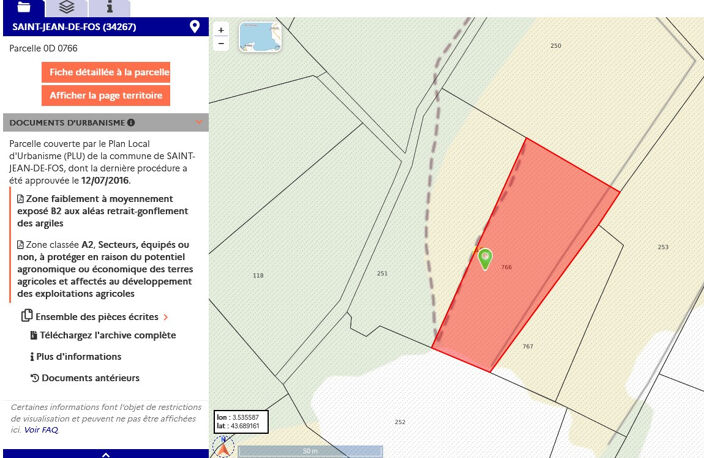This screenshot has width=704, height=458.
Task: Click Afficher la page territoire button
Action: click(106, 96)
